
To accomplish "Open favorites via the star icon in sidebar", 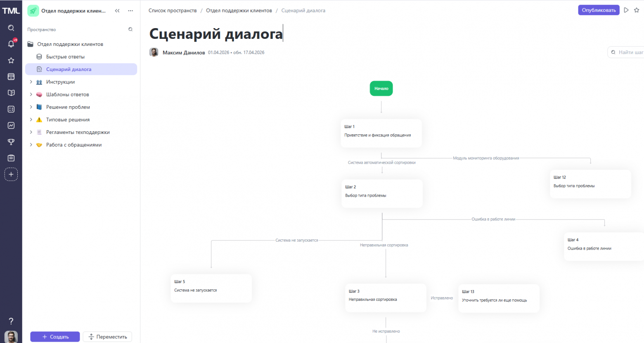I will (x=11, y=60).
